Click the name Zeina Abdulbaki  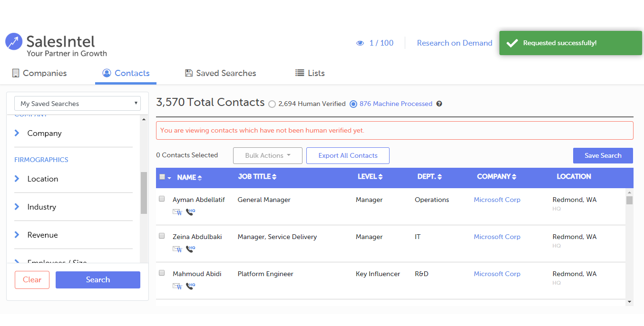(x=197, y=237)
